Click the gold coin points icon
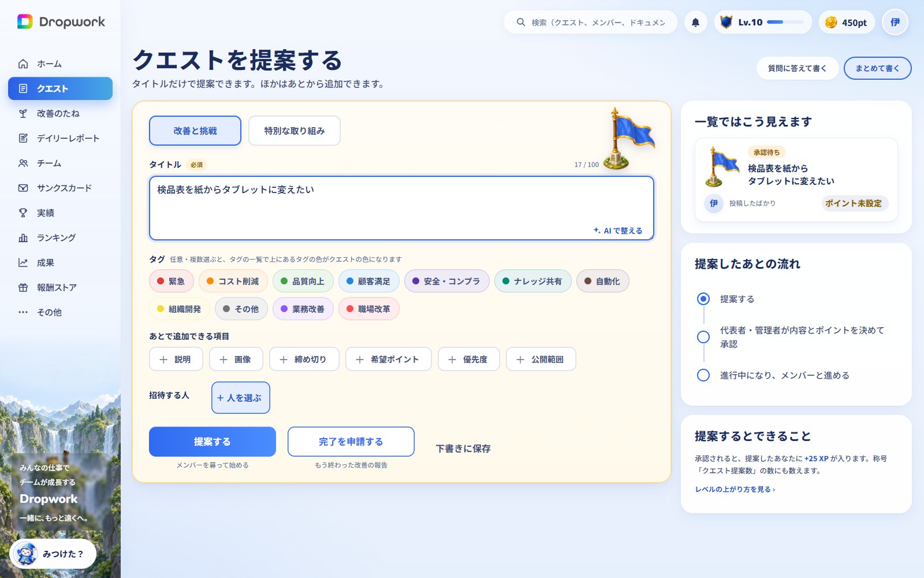The width and height of the screenshot is (924, 578). 831,23
